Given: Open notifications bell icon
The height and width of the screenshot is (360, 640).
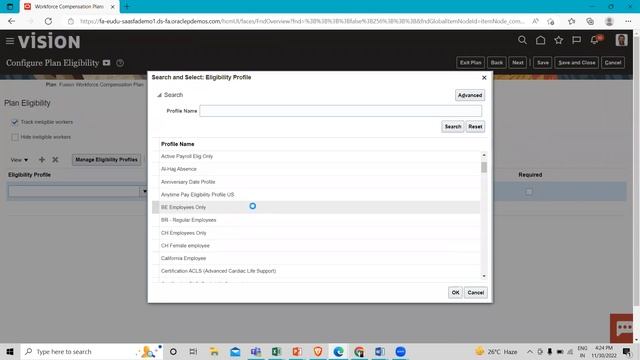Looking at the screenshot, I should (x=595, y=40).
